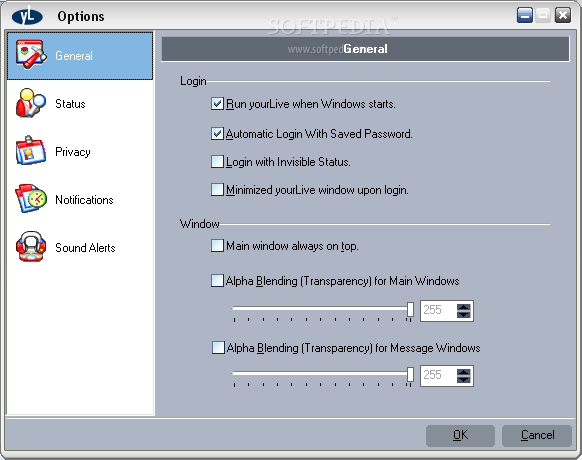Increase the Message Windows alpha value spinner
Screen dimensions: 582x460
pos(464,372)
